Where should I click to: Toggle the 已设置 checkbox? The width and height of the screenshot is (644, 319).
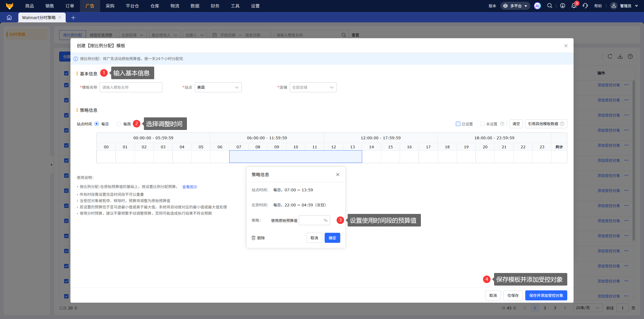458,124
